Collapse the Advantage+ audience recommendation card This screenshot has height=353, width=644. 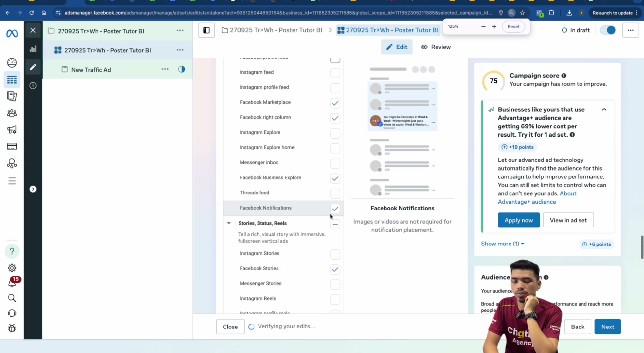coord(604,109)
